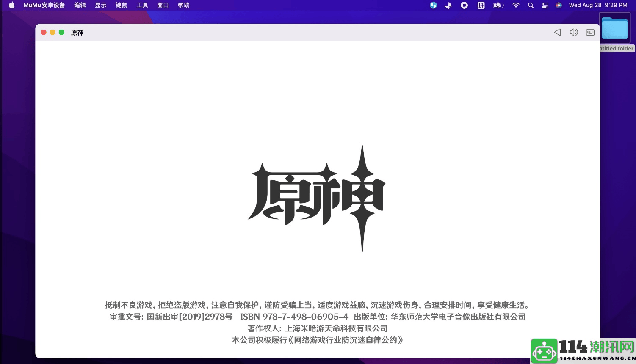636x364 pixels.
Task: Open the 键鼠 menu
Action: tap(122, 5)
